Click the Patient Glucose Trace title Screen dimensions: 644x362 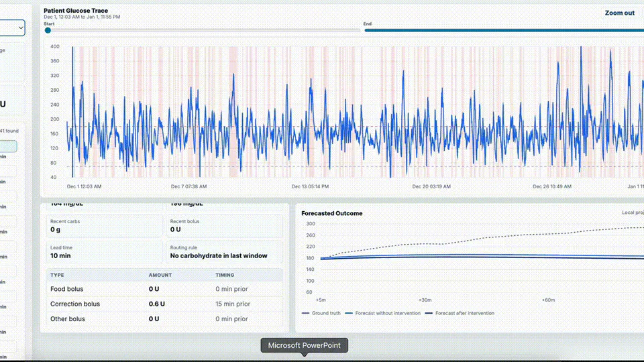[x=76, y=11]
